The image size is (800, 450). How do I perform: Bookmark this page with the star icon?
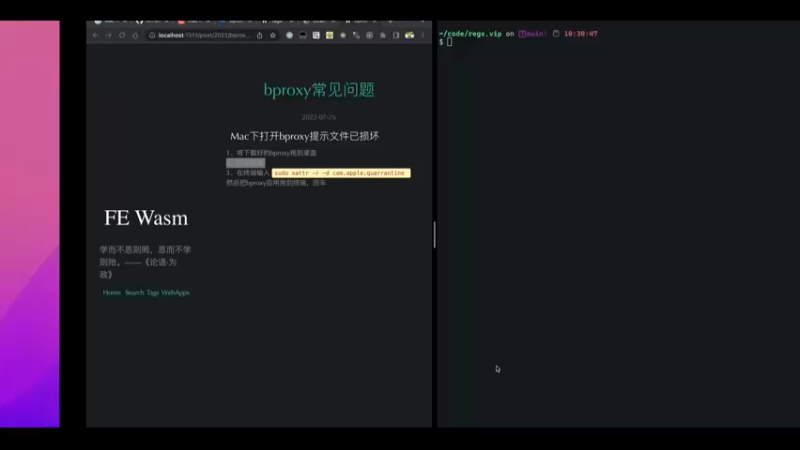tap(273, 35)
